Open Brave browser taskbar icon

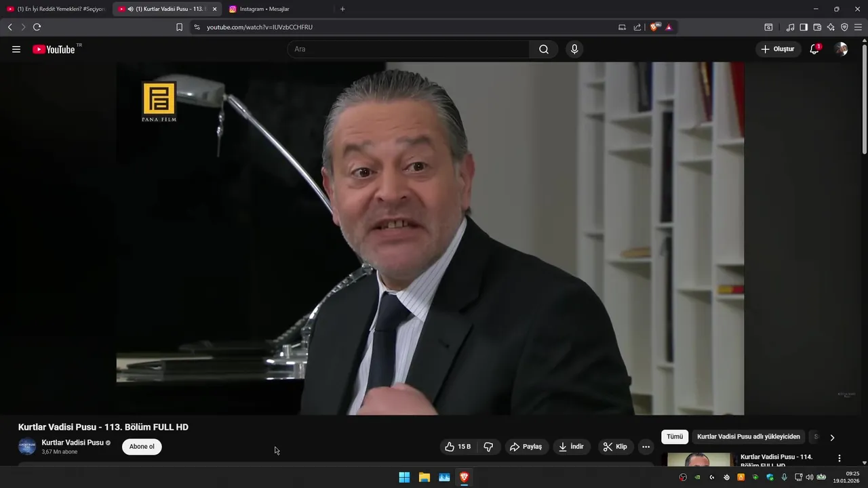[465, 477]
